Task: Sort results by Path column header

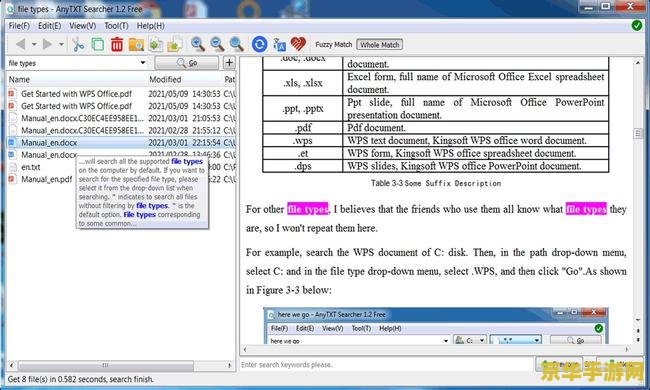Action: pyautogui.click(x=229, y=79)
